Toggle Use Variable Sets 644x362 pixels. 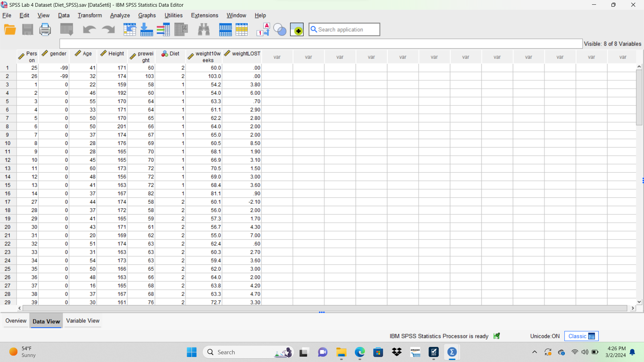(x=280, y=29)
